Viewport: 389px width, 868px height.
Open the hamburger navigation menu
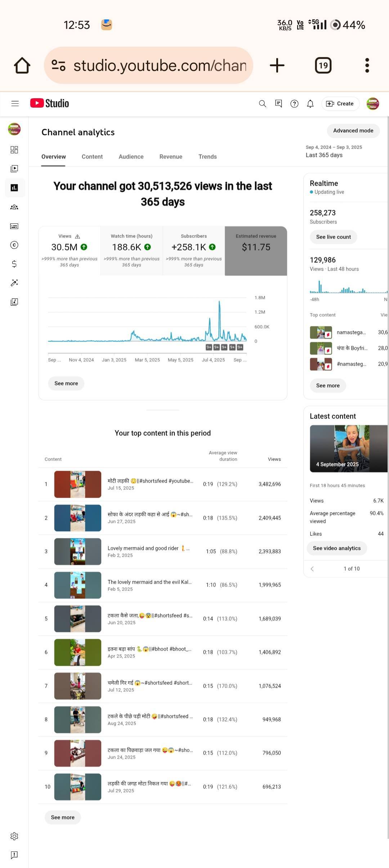pyautogui.click(x=15, y=104)
